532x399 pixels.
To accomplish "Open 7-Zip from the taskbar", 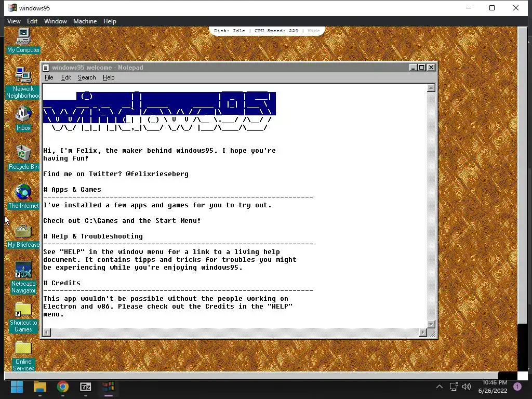I will 86,387.
